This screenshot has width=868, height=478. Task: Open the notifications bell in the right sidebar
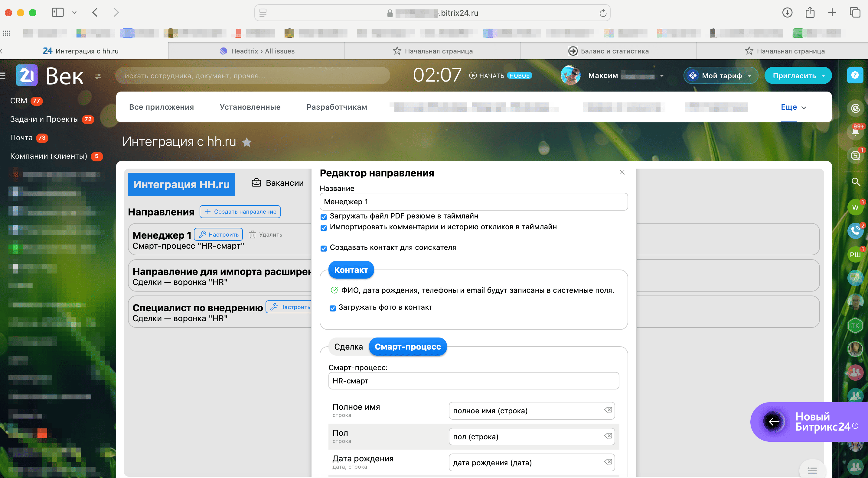pos(855,132)
